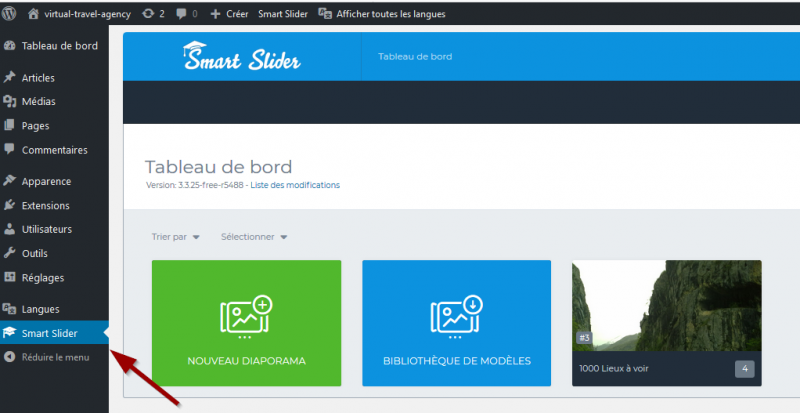This screenshot has width=800, height=413.
Task: Click the Smart Slider logo in header
Action: pyautogui.click(x=242, y=56)
